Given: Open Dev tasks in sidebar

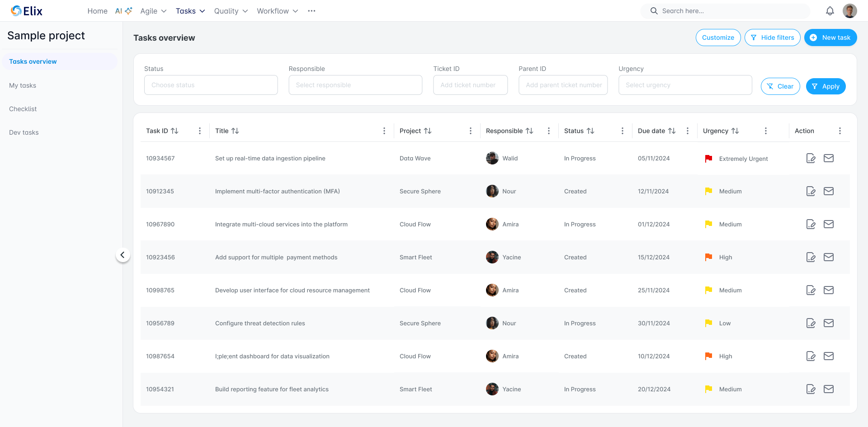Looking at the screenshot, I should [x=24, y=132].
